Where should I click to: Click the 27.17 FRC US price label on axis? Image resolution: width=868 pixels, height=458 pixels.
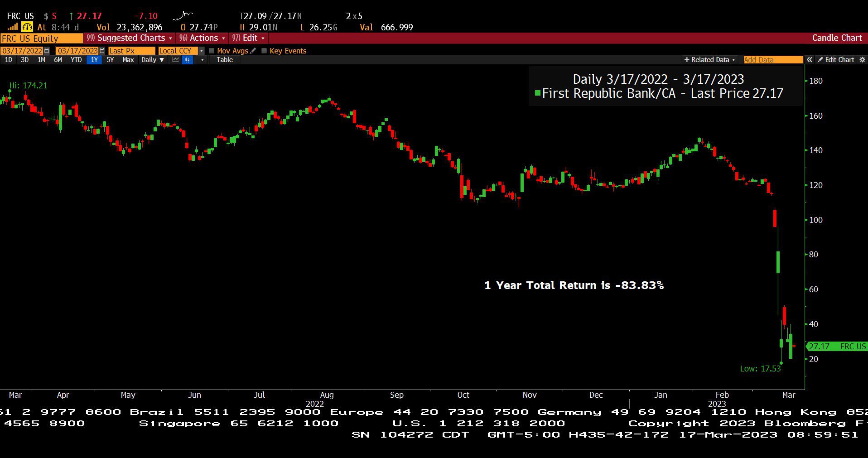click(837, 347)
